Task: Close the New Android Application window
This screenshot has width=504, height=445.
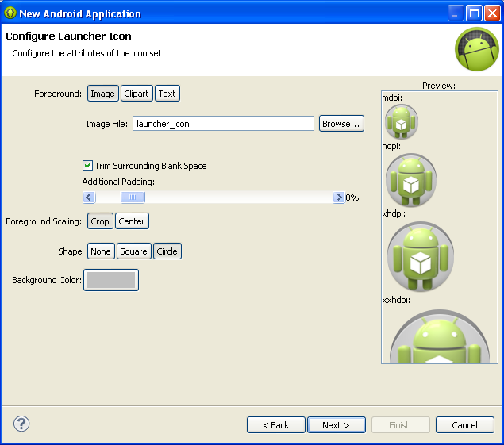Action: click(492, 13)
